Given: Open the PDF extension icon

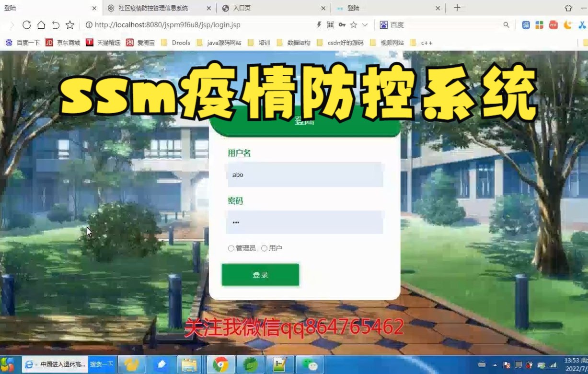Looking at the screenshot, I should tap(554, 24).
